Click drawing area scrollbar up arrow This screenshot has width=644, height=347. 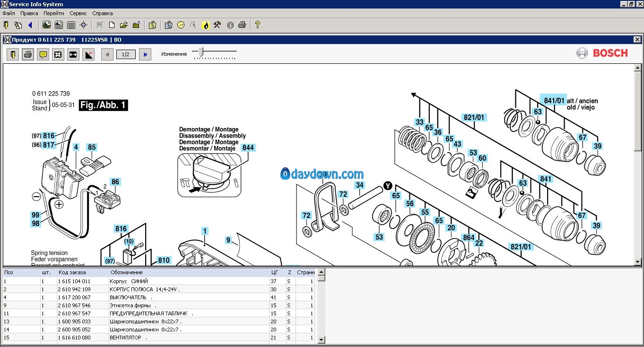(637, 68)
